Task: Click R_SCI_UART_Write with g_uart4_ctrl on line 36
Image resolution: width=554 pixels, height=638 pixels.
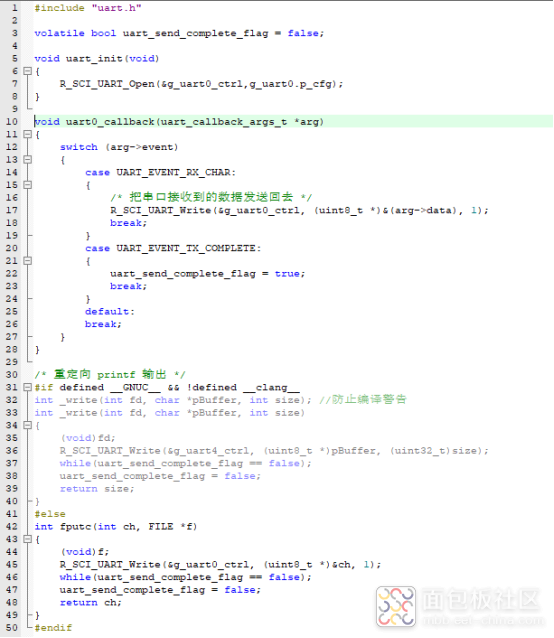Action: 274,451
